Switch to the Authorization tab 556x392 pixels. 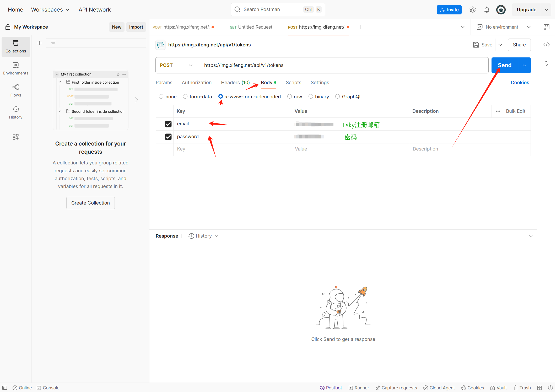[197, 83]
